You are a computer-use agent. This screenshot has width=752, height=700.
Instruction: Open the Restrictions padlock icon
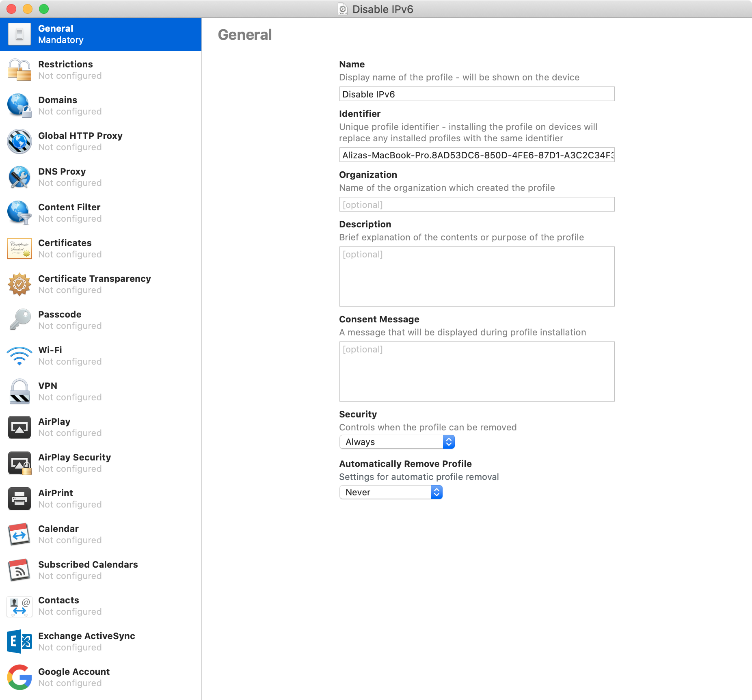coord(19,70)
